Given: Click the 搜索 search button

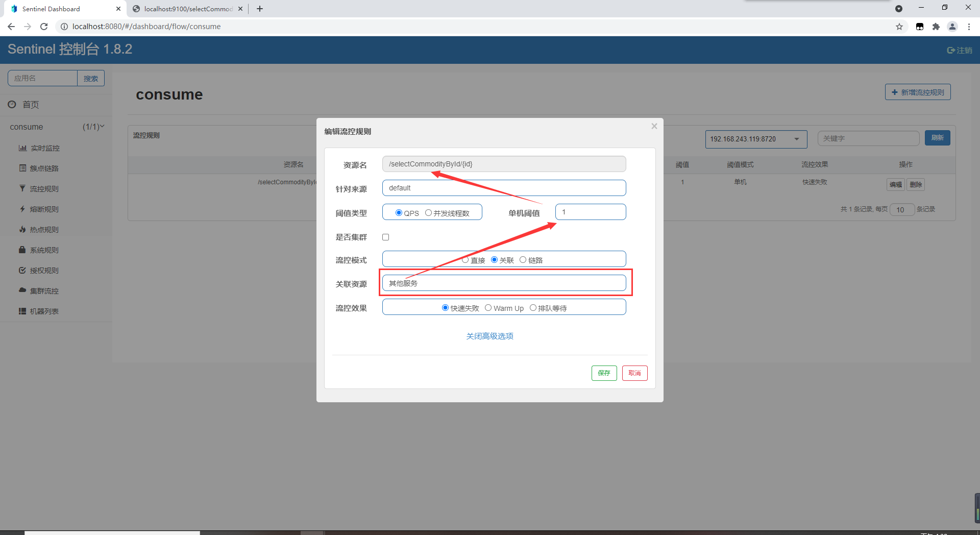Looking at the screenshot, I should click(x=91, y=78).
